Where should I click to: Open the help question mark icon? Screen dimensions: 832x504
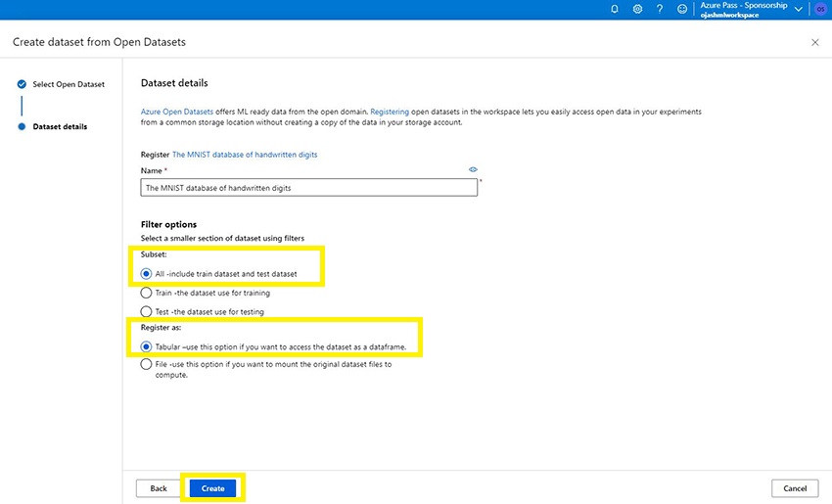pos(660,9)
